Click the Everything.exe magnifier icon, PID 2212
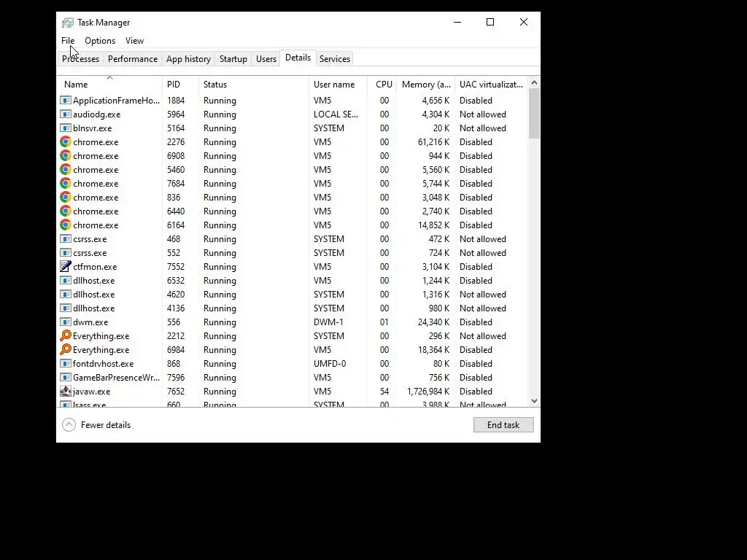Viewport: 747px width, 560px height. (66, 335)
